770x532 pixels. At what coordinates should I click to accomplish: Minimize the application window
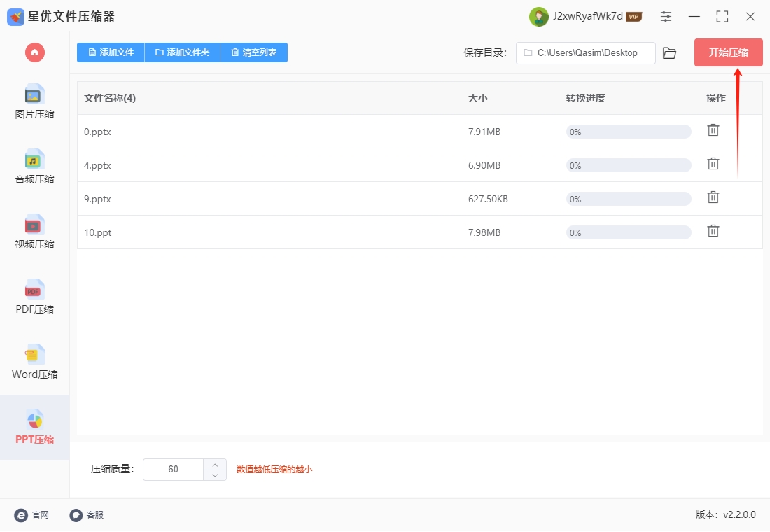694,17
